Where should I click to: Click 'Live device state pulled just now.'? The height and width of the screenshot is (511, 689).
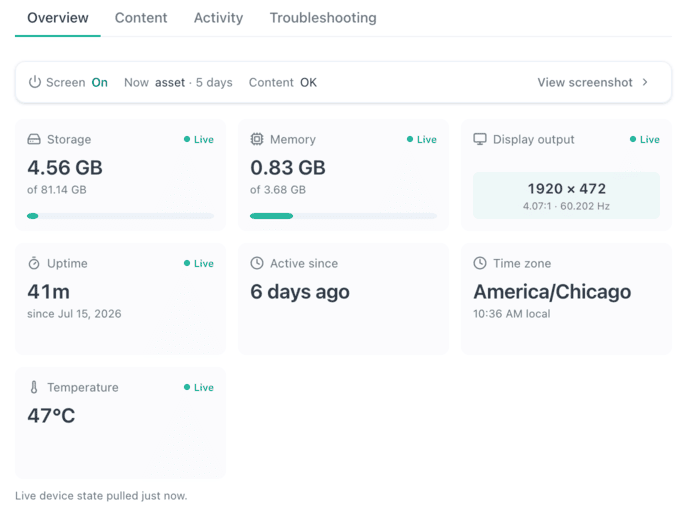101,496
